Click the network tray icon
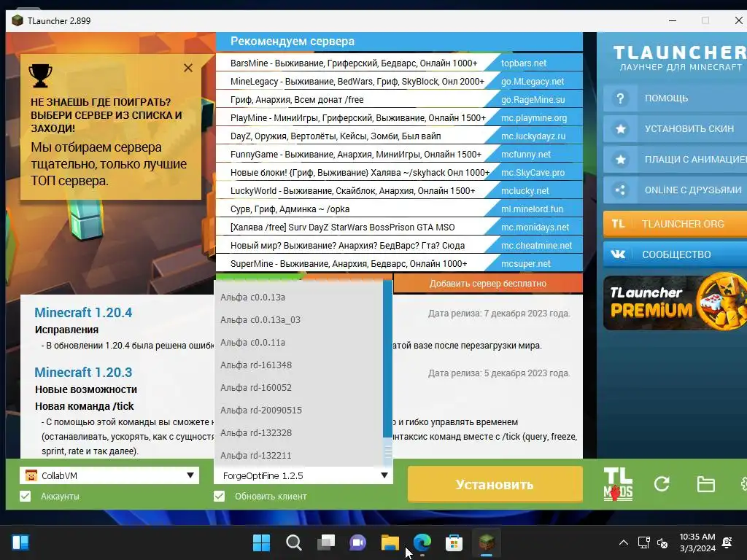Screen dimensions: 747x560 point(643,542)
